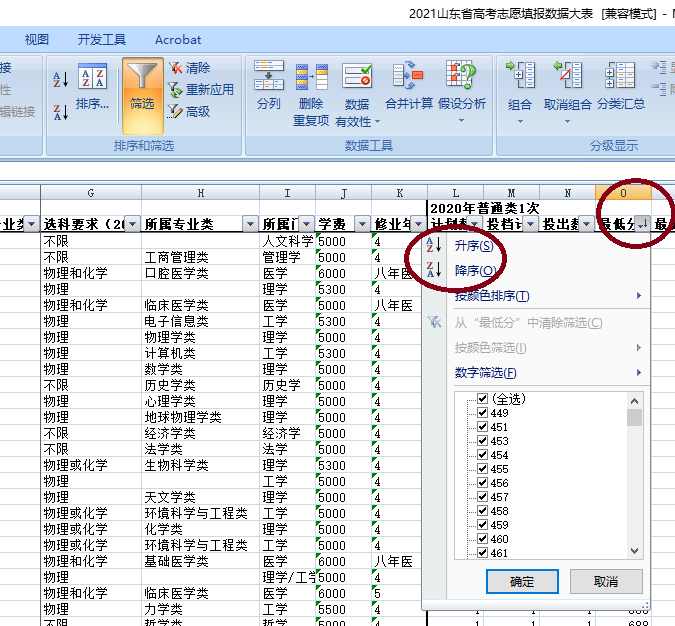Uncheck the 455 value checkbox
This screenshot has width=675, height=626.
(482, 469)
